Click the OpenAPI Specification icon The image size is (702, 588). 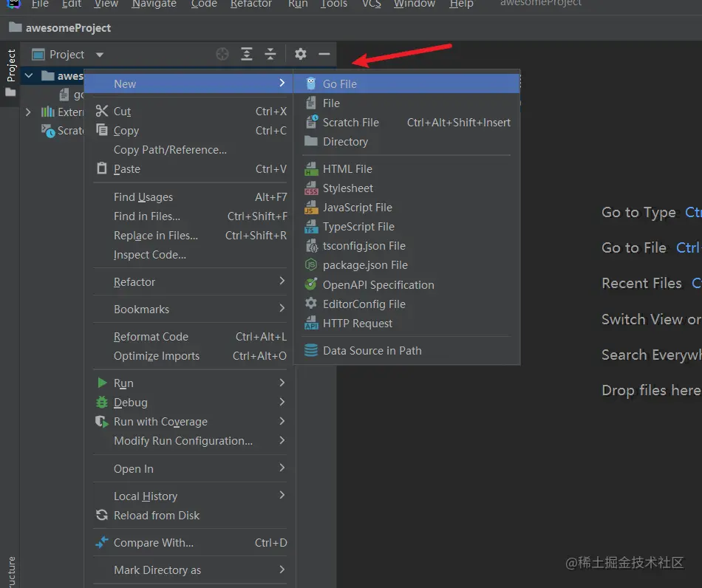pyautogui.click(x=310, y=284)
